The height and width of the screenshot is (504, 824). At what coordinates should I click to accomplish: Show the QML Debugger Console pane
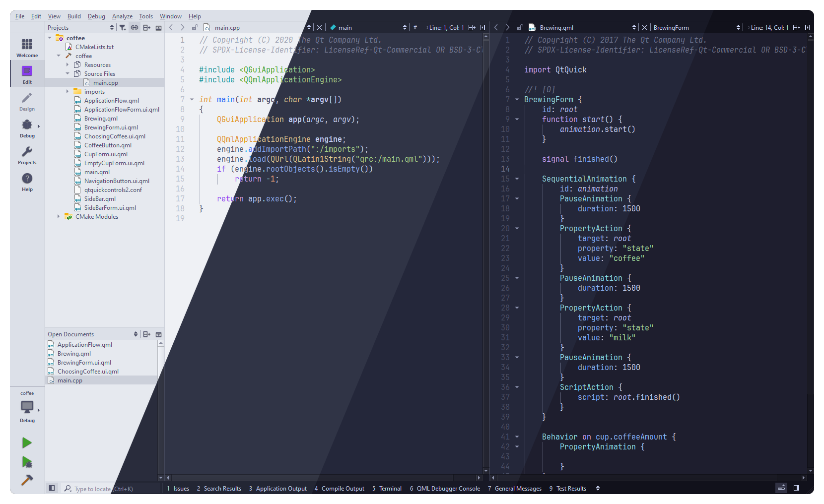click(445, 489)
